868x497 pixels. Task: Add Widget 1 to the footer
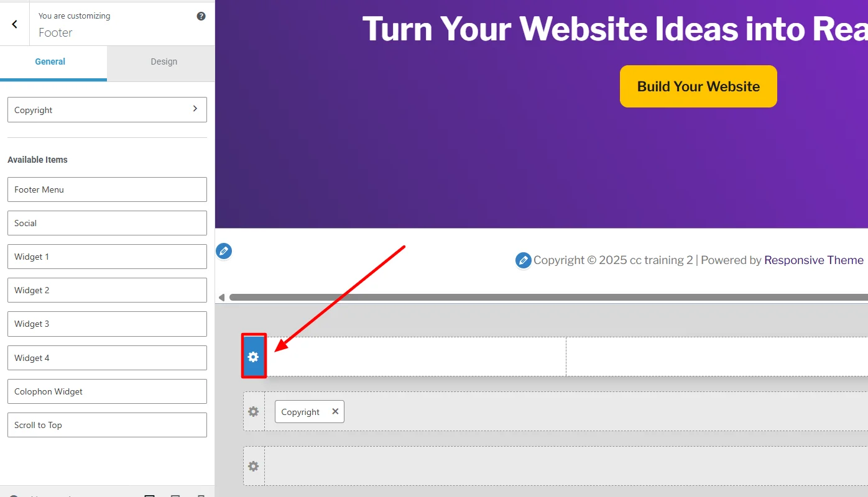[107, 257]
